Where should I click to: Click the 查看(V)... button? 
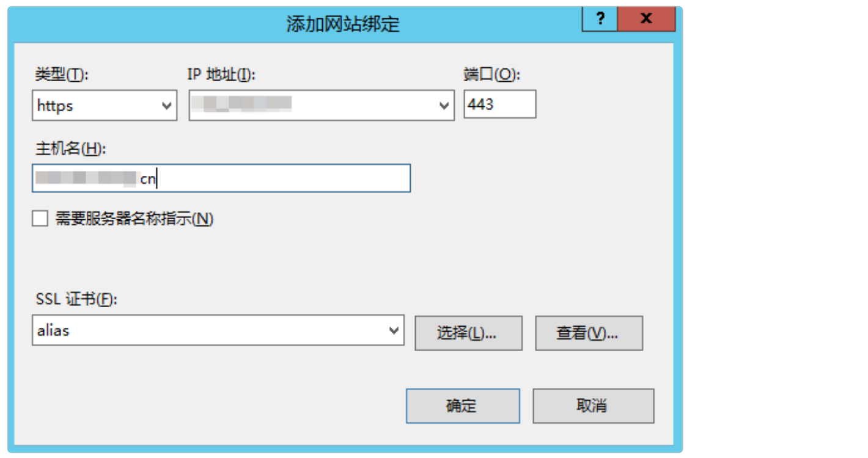tap(589, 333)
